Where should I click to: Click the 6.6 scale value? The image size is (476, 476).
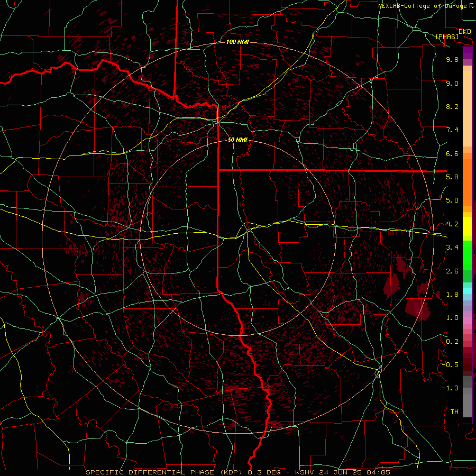[x=452, y=153]
